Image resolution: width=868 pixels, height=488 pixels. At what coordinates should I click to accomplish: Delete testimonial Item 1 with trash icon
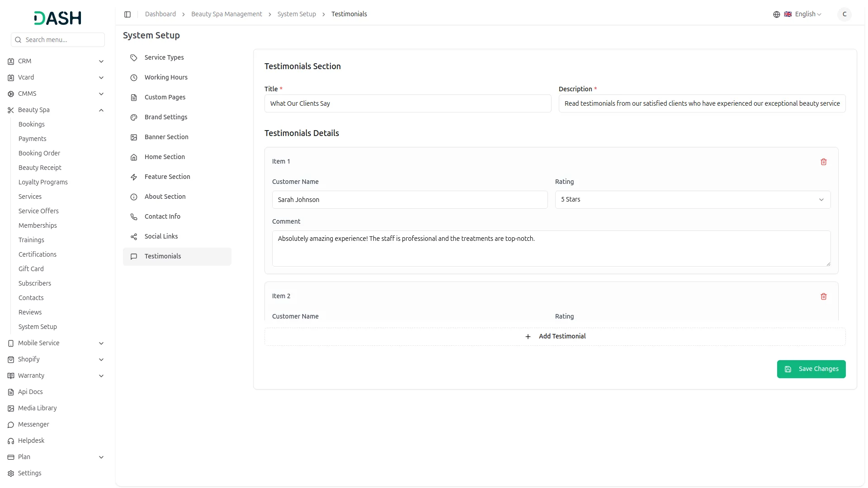pyautogui.click(x=823, y=162)
